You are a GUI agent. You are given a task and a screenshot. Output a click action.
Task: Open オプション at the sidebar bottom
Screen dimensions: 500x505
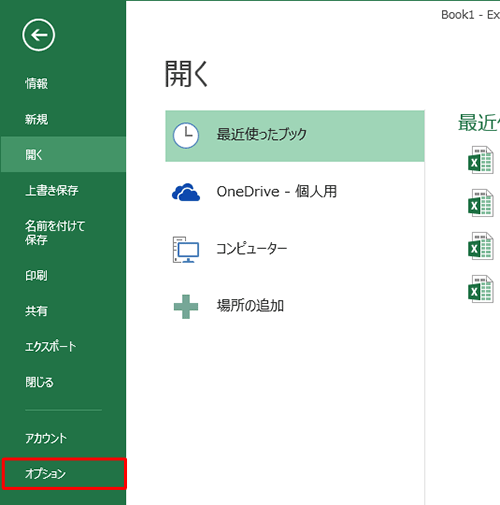(x=64, y=474)
